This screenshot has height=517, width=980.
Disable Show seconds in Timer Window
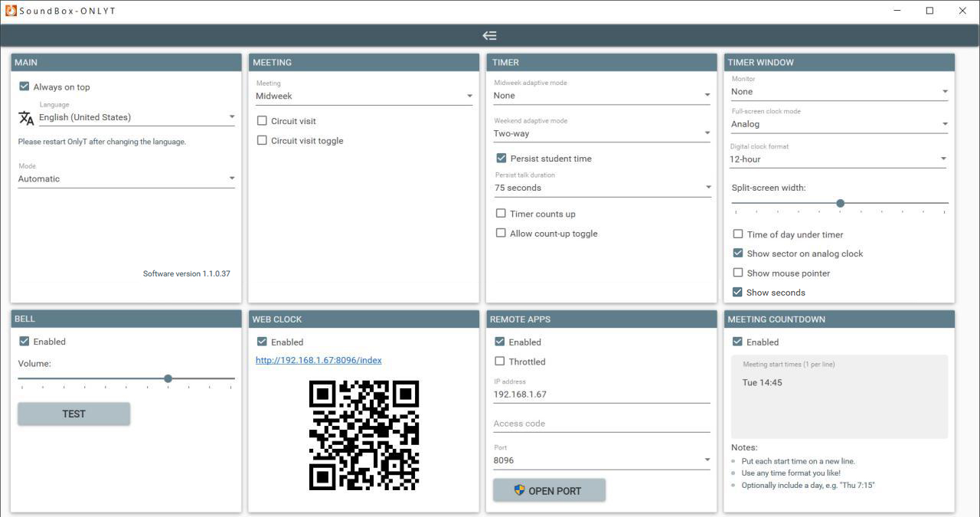(738, 292)
